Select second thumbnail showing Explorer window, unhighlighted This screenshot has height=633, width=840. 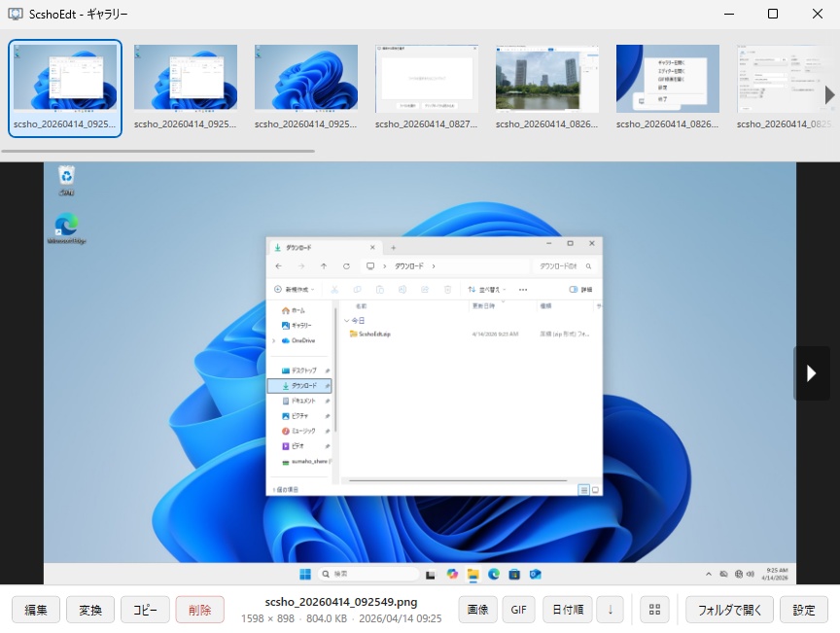coord(186,88)
